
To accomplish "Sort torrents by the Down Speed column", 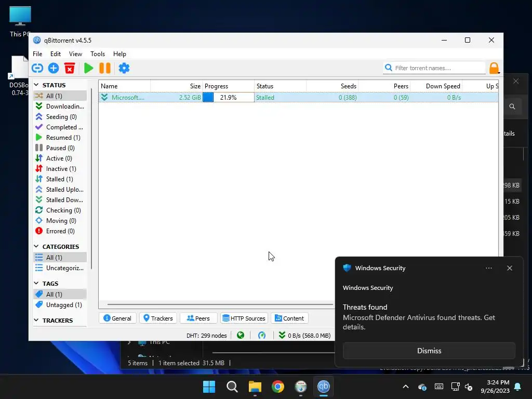I will tap(436, 86).
